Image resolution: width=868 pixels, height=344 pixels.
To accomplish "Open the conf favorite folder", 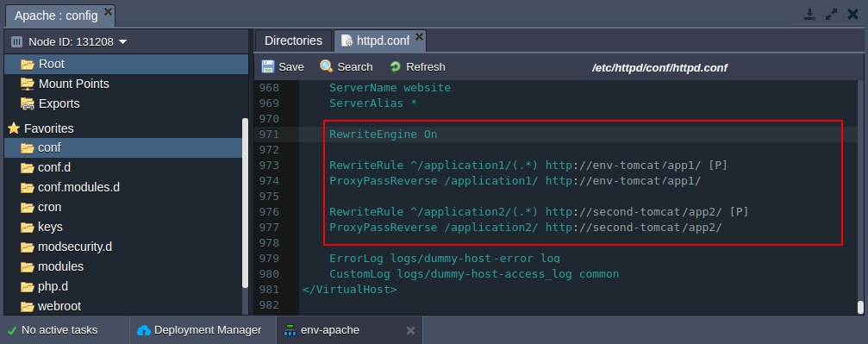I will [x=123, y=148].
